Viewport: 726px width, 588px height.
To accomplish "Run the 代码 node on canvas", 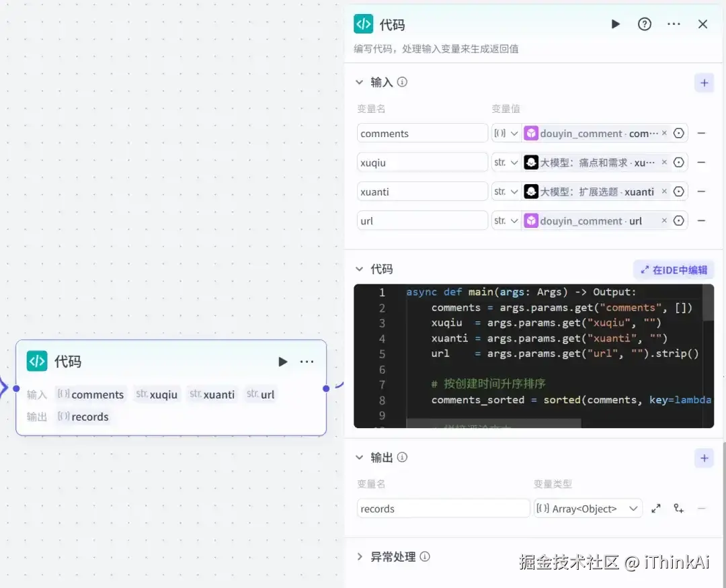I will (282, 362).
